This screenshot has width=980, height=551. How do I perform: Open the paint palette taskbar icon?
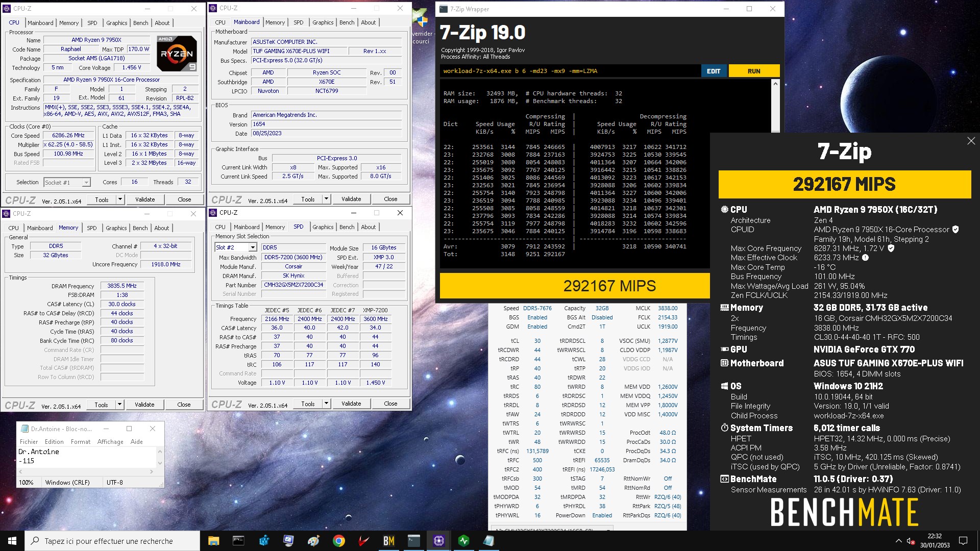pyautogui.click(x=313, y=541)
